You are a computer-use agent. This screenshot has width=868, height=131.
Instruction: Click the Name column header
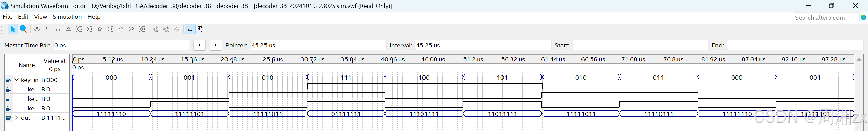[27, 65]
